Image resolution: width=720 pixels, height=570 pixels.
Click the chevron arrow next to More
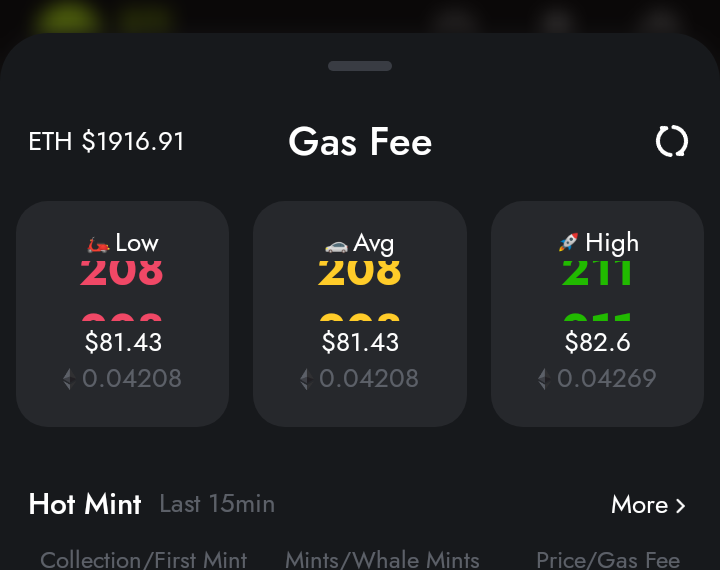point(681,506)
